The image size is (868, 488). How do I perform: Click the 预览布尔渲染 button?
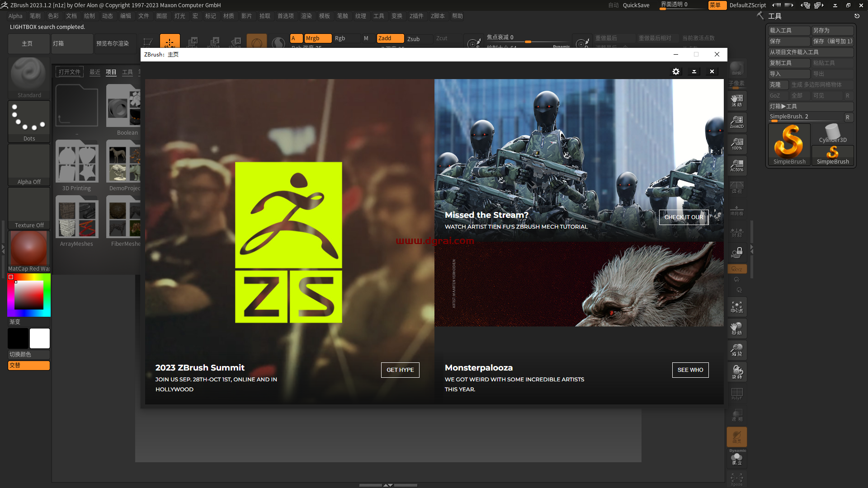click(x=115, y=43)
